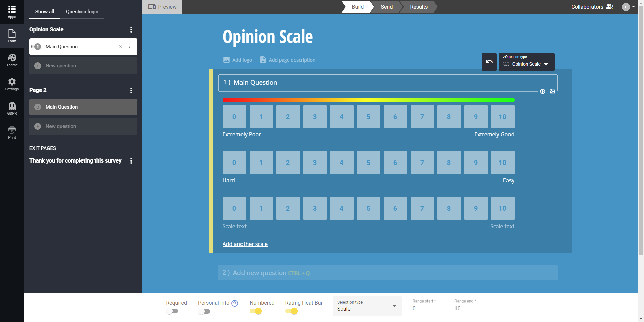Edit the Easy scale label
The image size is (644, 322).
click(508, 180)
